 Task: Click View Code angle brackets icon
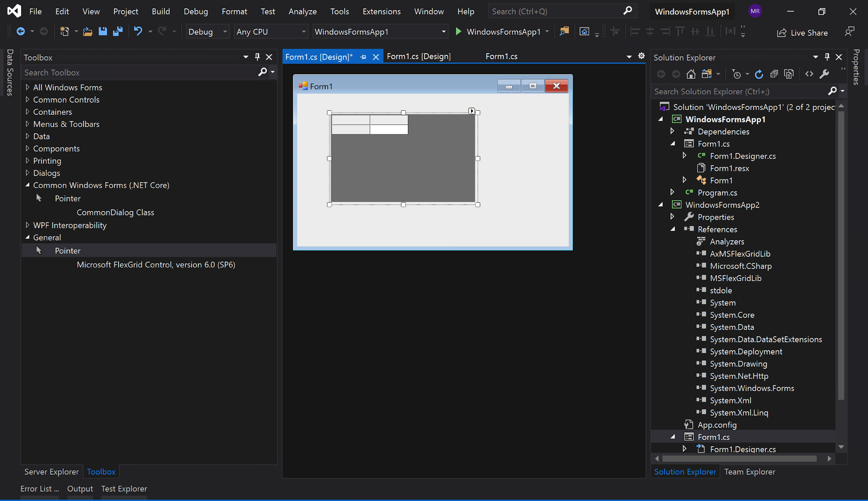pyautogui.click(x=809, y=74)
